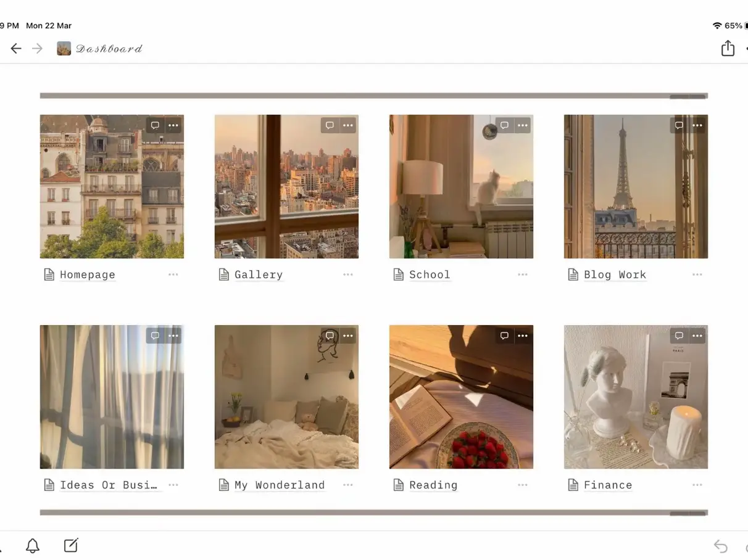Open Dashboard page icon in breadcrumb
This screenshot has width=748, height=560.
click(64, 49)
